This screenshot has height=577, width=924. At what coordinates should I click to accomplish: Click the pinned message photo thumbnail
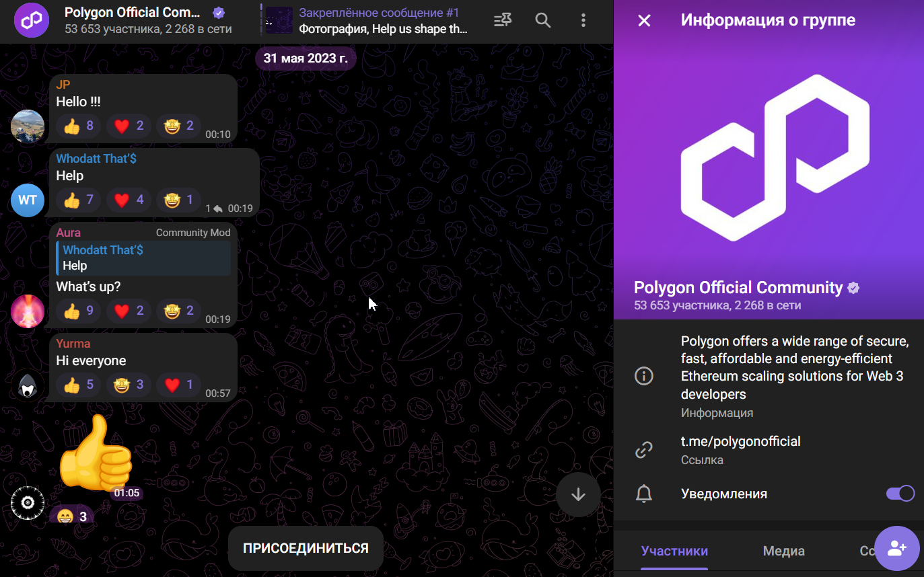tap(279, 20)
